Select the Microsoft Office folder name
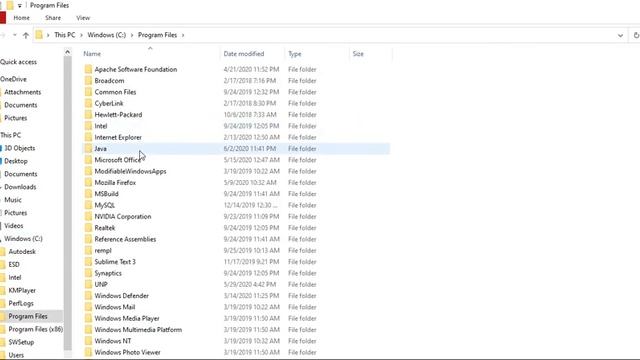Image resolution: width=640 pixels, height=360 pixels. point(118,160)
